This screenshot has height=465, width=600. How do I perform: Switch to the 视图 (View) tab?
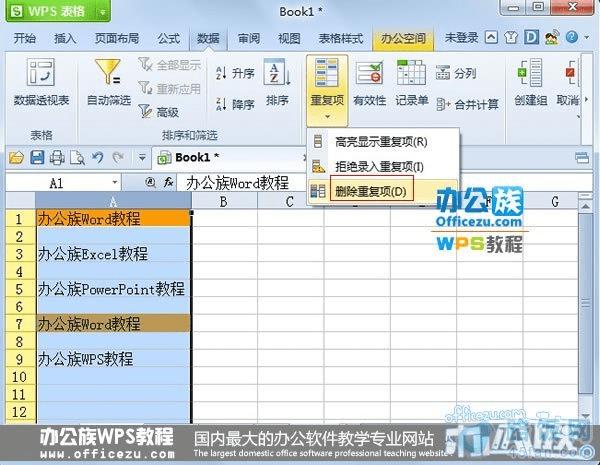tap(289, 38)
